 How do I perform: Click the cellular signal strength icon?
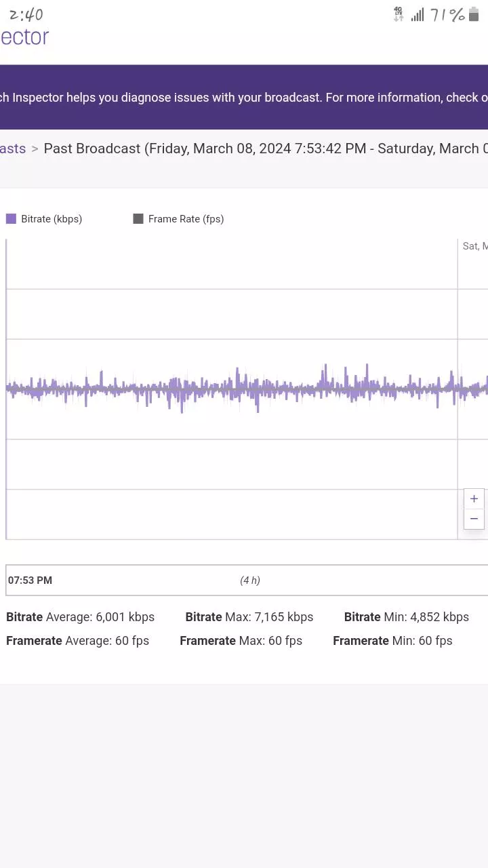coord(416,14)
